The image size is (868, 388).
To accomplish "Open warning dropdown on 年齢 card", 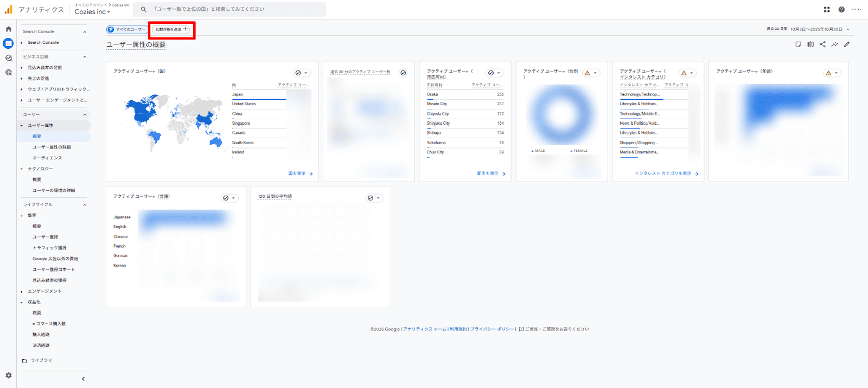I will [832, 73].
